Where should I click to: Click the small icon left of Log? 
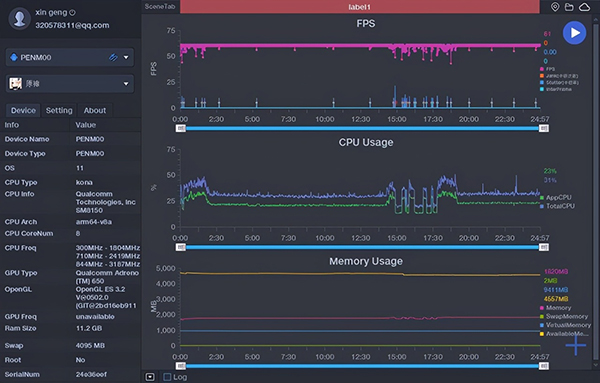[150, 377]
